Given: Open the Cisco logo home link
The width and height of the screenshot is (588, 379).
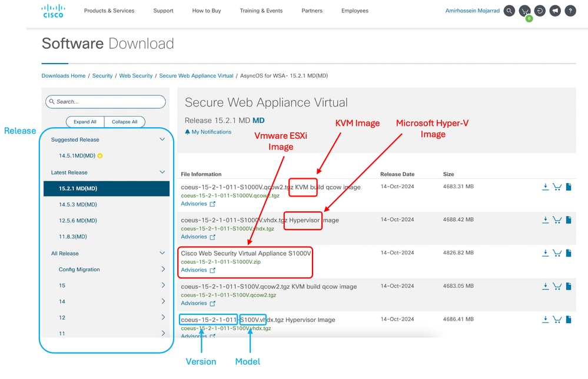Looking at the screenshot, I should point(53,11).
